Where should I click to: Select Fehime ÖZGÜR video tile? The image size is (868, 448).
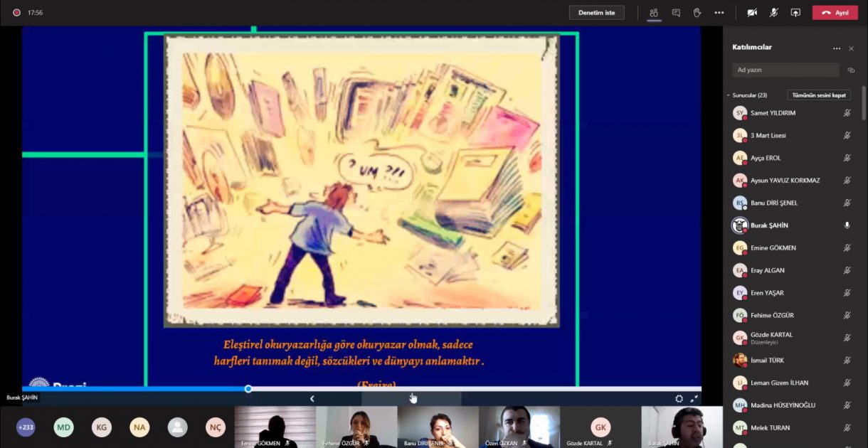(356, 427)
